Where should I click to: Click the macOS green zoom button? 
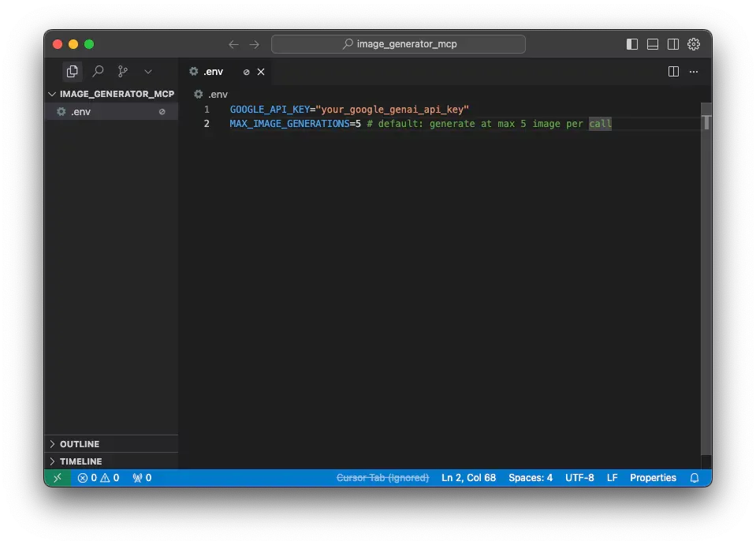click(x=89, y=44)
